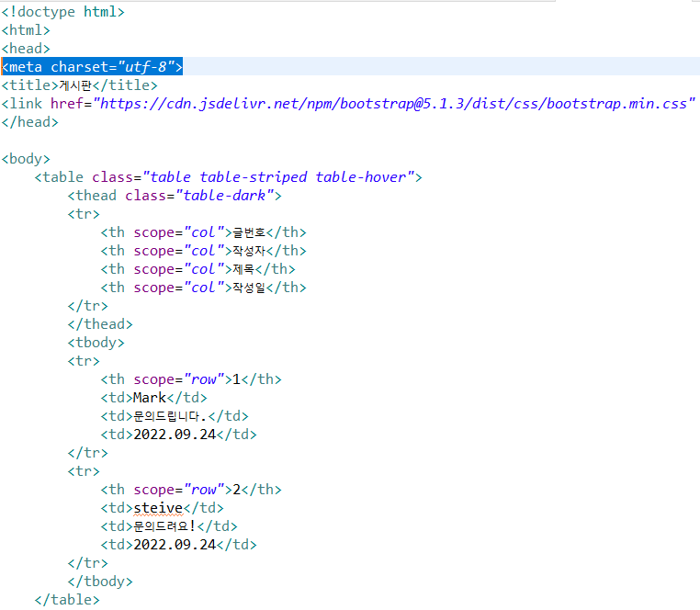Viewport: 700px width, 610px height.
Task: Click the underlined steive text
Action: [158, 508]
